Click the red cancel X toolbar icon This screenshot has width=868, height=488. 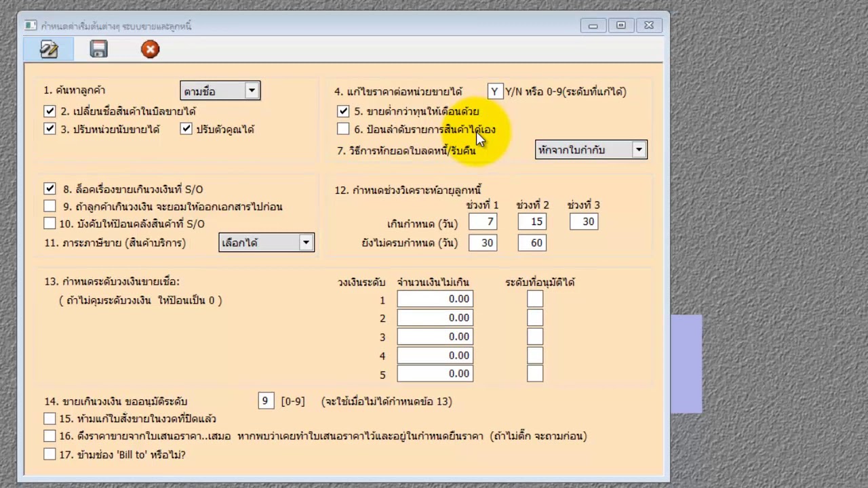150,49
